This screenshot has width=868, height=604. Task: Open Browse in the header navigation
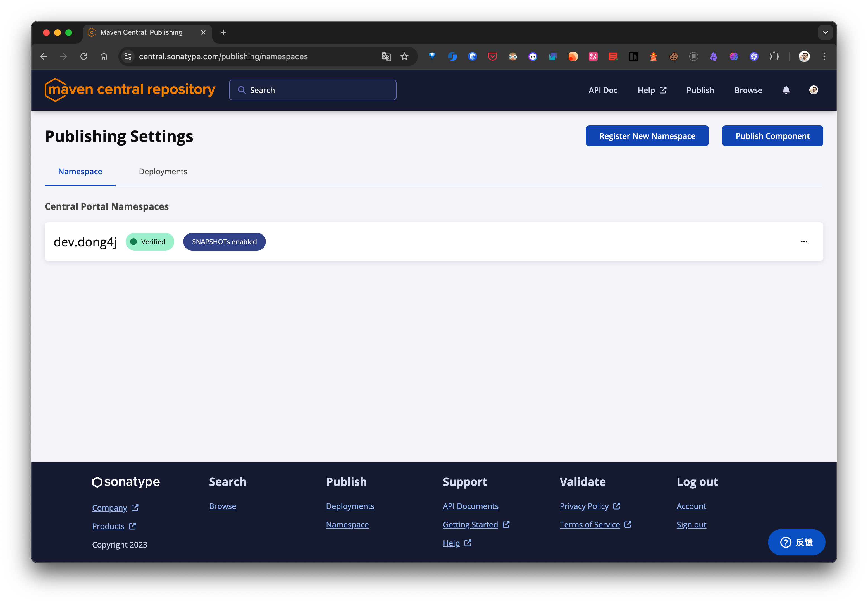748,90
